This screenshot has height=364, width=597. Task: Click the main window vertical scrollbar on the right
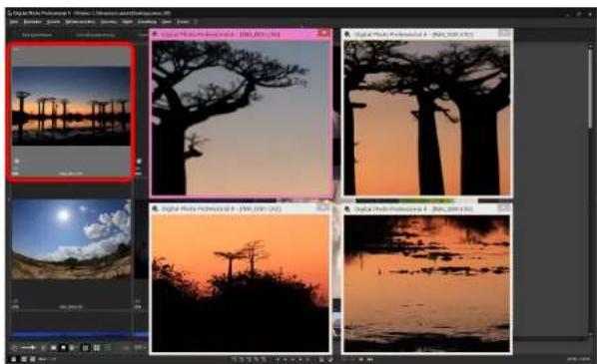coord(590,90)
